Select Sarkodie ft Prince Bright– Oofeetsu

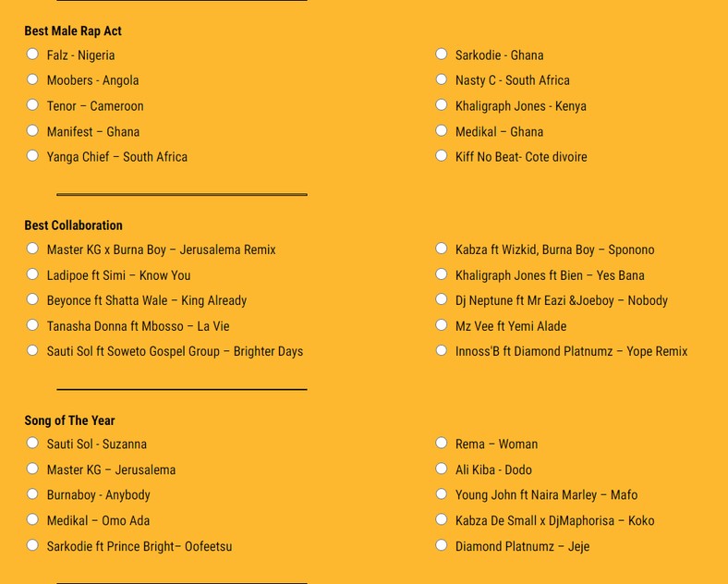point(32,545)
